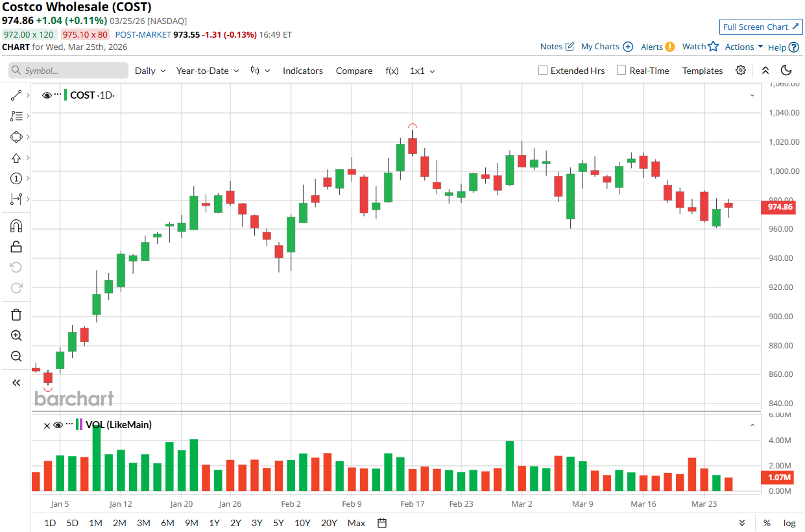Open the Templates menu
This screenshot has height=532, width=805.
(x=703, y=71)
